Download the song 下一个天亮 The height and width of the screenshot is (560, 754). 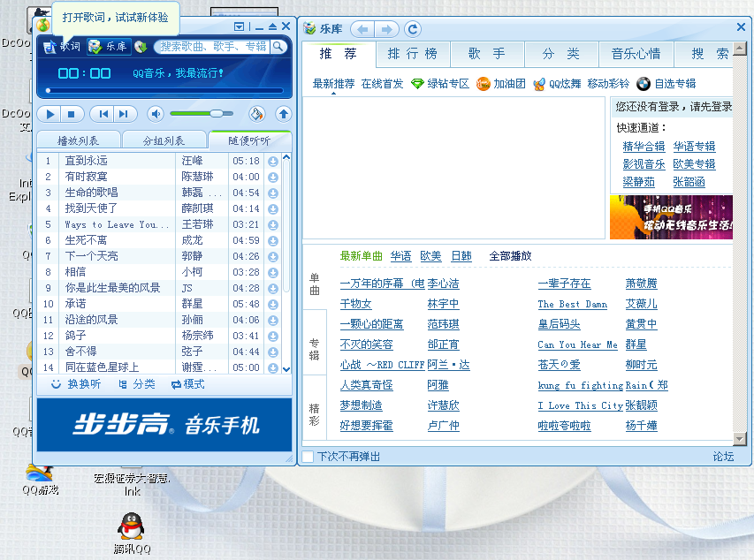point(273,257)
